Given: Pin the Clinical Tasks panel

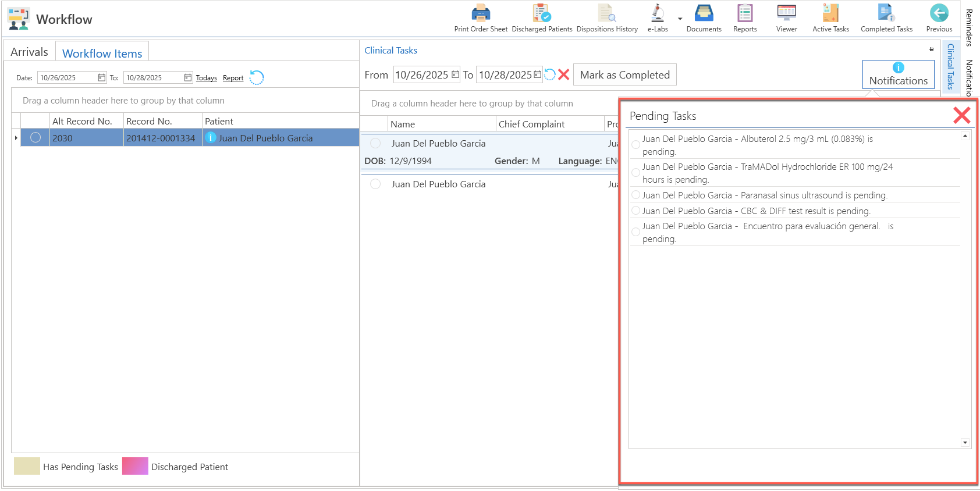Looking at the screenshot, I should [x=931, y=49].
